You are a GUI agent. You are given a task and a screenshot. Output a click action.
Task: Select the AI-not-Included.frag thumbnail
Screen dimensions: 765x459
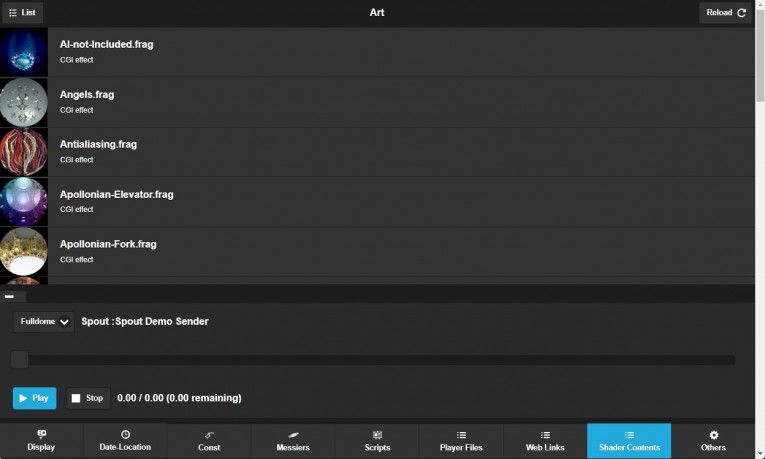pos(24,52)
